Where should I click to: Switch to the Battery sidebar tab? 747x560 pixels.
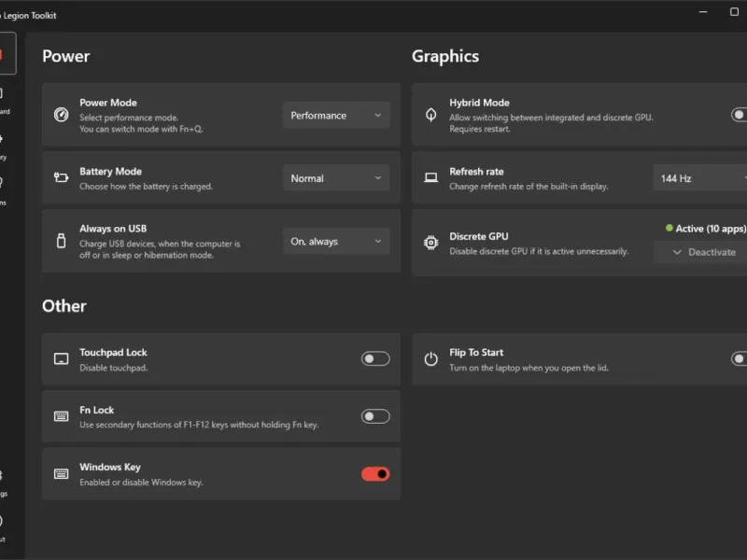coord(2,145)
